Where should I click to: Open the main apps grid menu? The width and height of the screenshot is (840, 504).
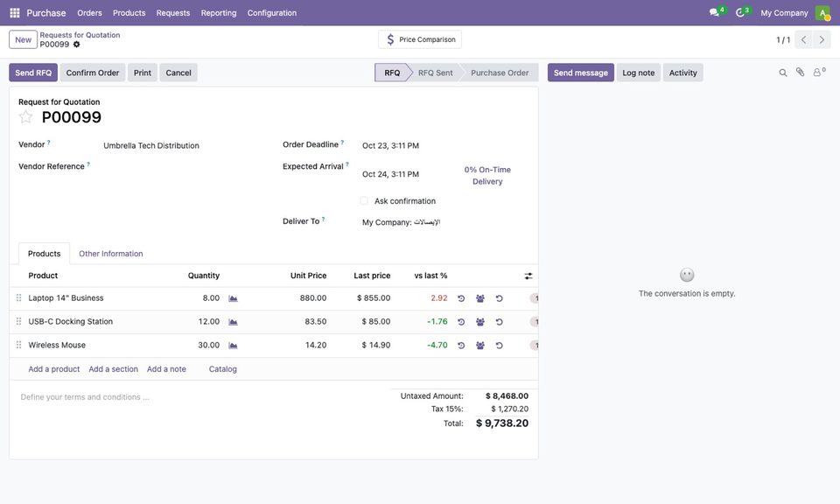point(15,12)
